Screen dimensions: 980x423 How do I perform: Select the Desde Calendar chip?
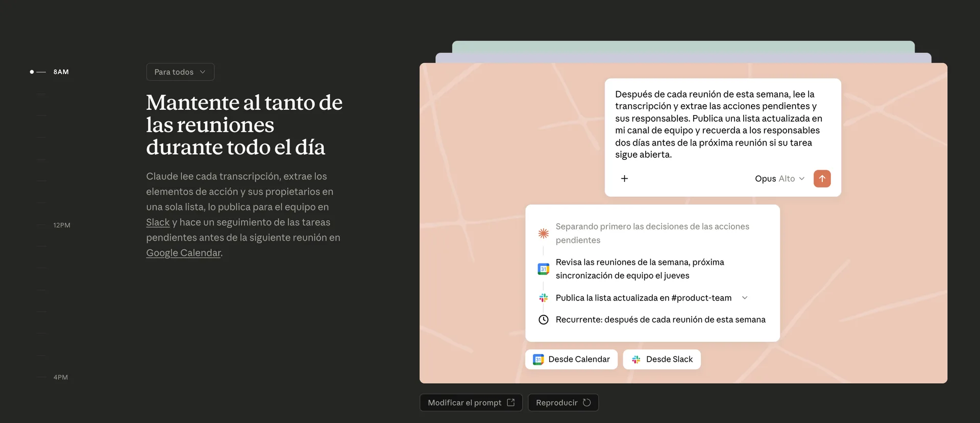571,359
